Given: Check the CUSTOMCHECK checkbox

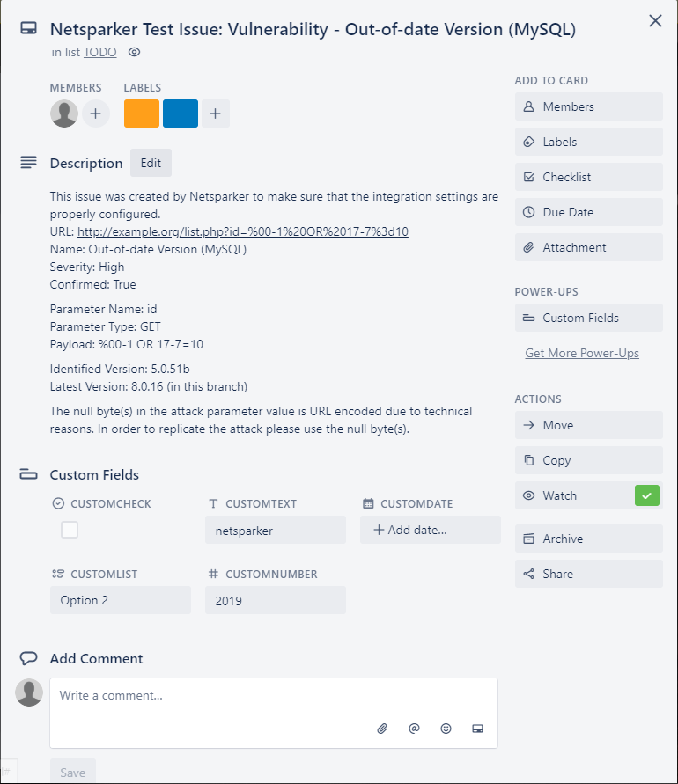Looking at the screenshot, I should [68, 528].
